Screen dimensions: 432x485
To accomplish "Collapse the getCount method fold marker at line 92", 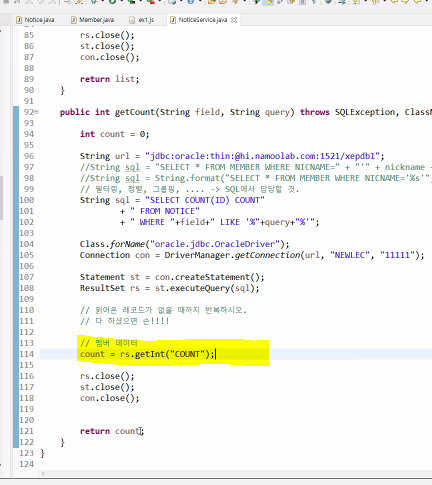I will coord(36,112).
